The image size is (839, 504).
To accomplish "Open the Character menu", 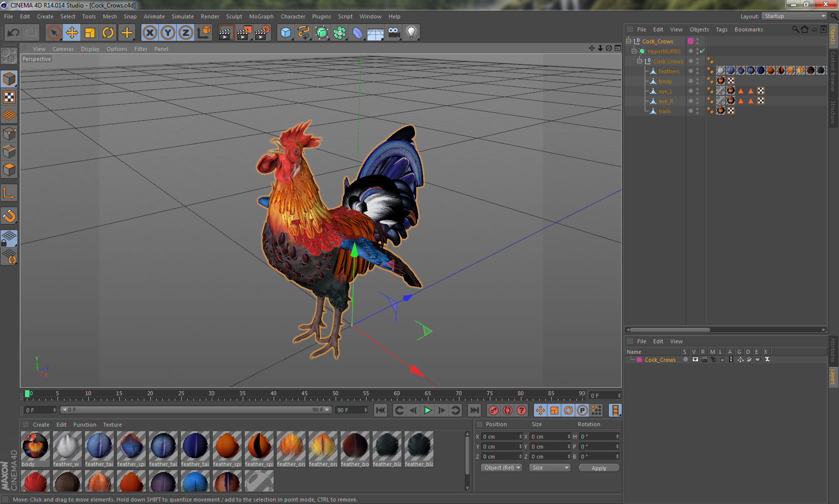I will click(x=293, y=16).
